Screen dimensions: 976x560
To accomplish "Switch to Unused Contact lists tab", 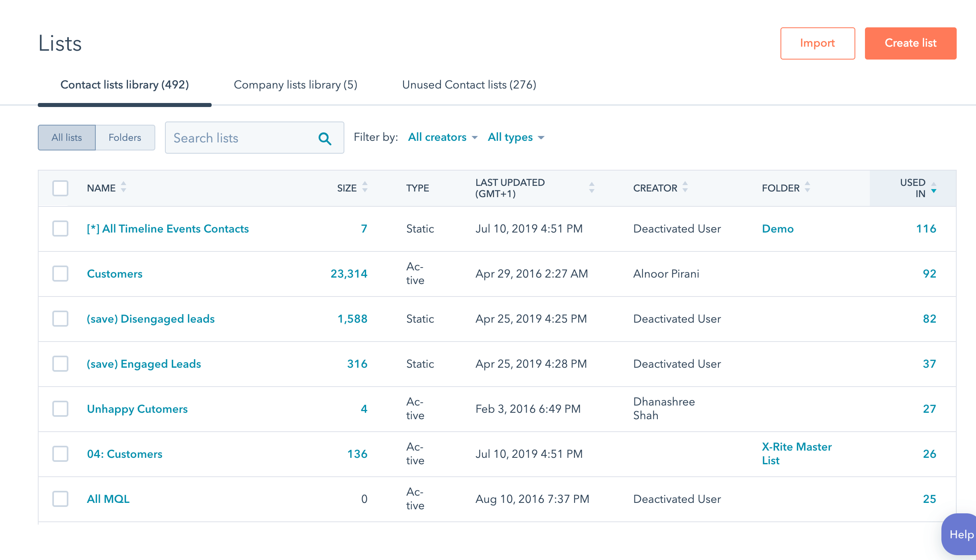I will [x=469, y=84].
